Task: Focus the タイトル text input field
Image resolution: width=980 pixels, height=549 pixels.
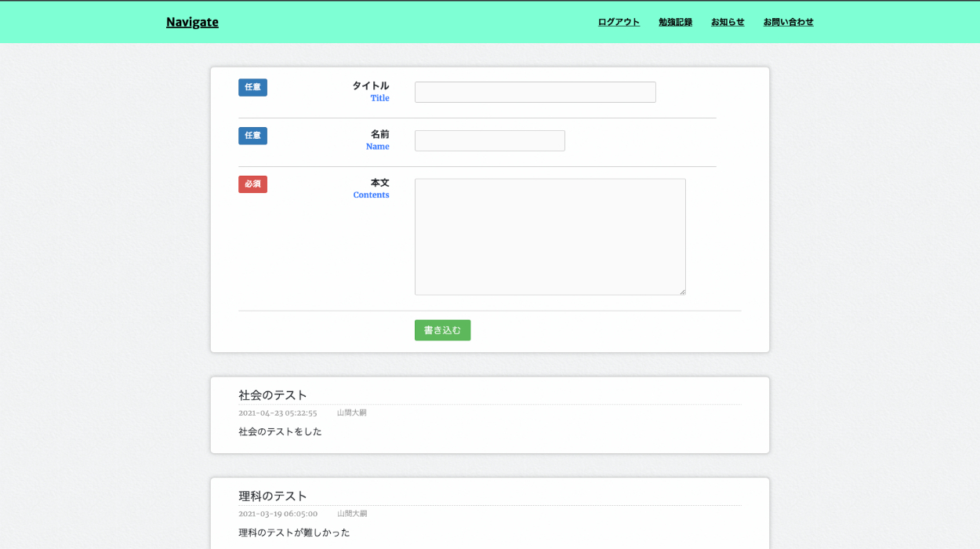Action: click(x=535, y=93)
